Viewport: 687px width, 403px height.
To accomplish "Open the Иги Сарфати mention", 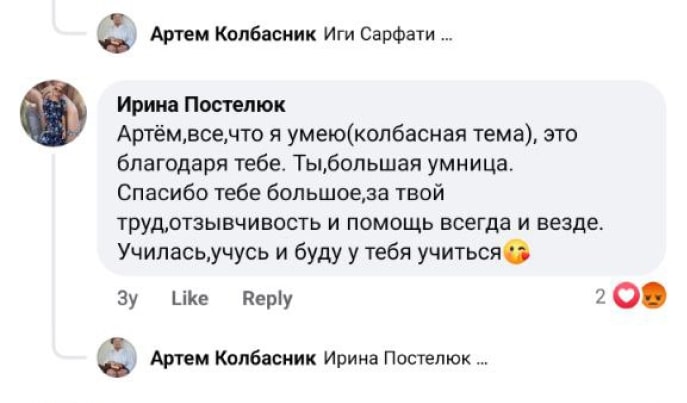I will (379, 35).
